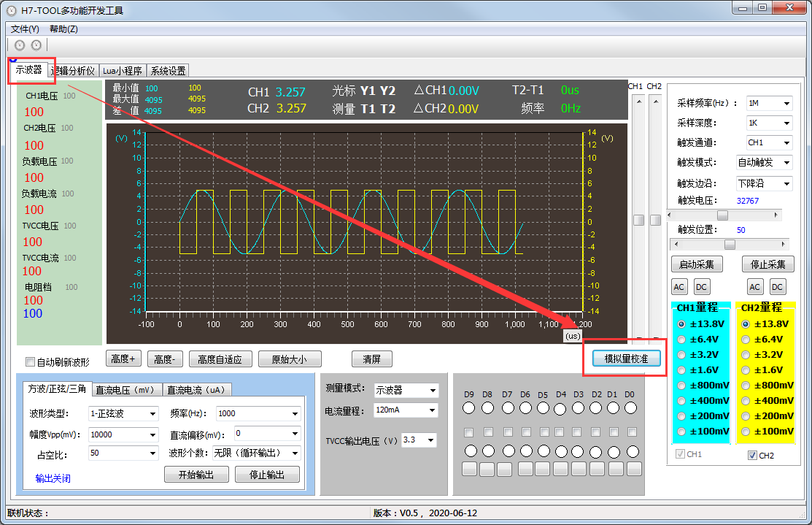
Task: Switch to 直流电压 (mV) tab
Action: coord(127,390)
